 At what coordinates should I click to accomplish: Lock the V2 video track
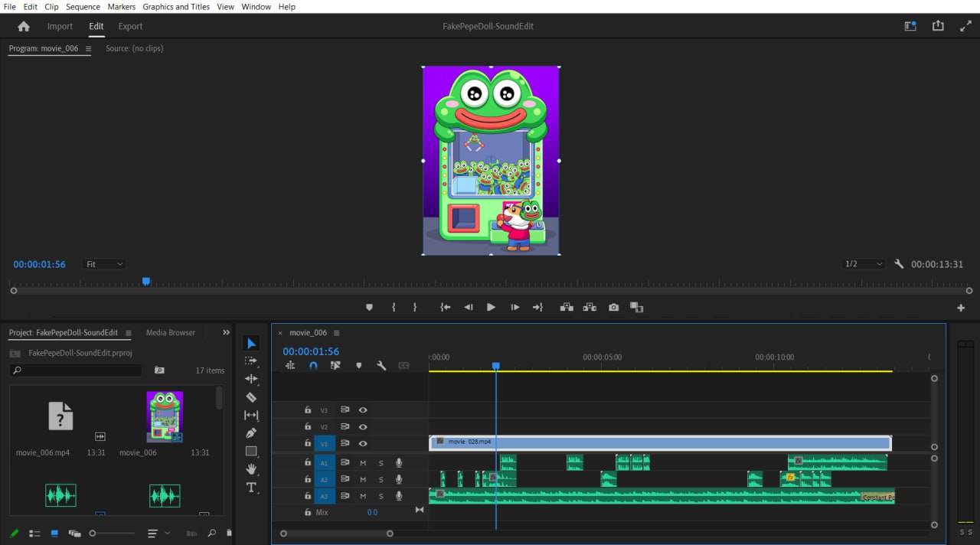point(308,426)
